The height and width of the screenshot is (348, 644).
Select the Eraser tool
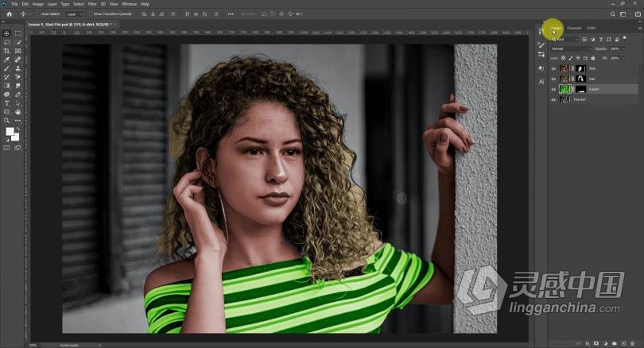[x=17, y=77]
